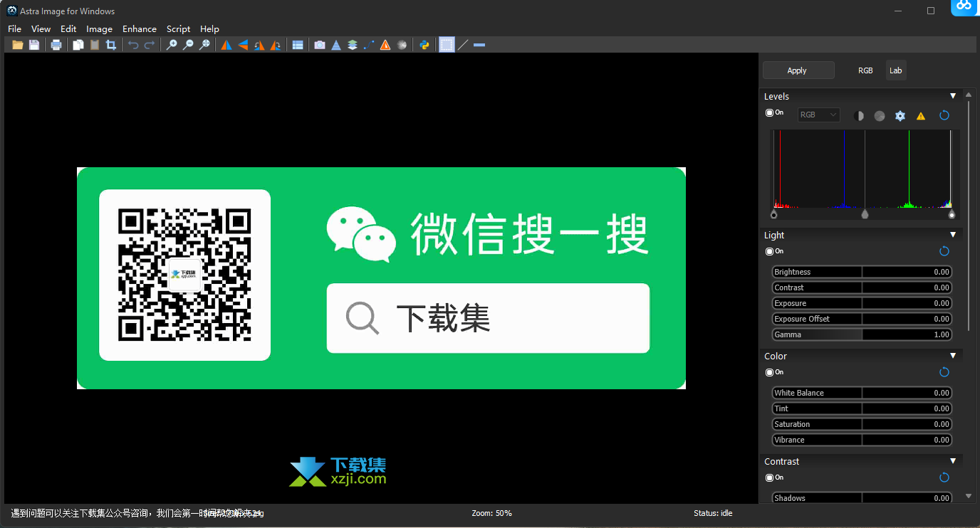Open the Enhance menu
This screenshot has height=528, width=980.
[x=139, y=29]
